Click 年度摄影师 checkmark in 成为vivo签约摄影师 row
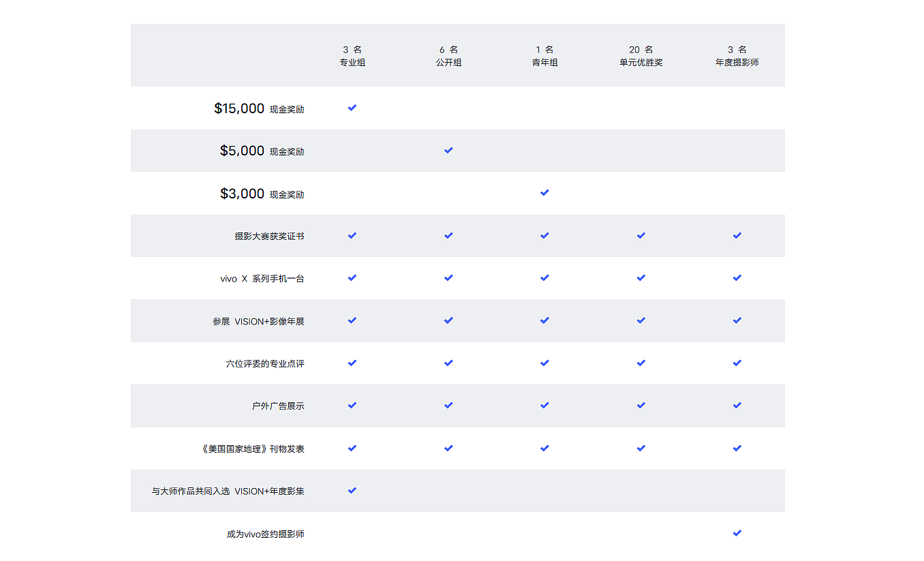The image size is (924, 561). pyautogui.click(x=737, y=533)
